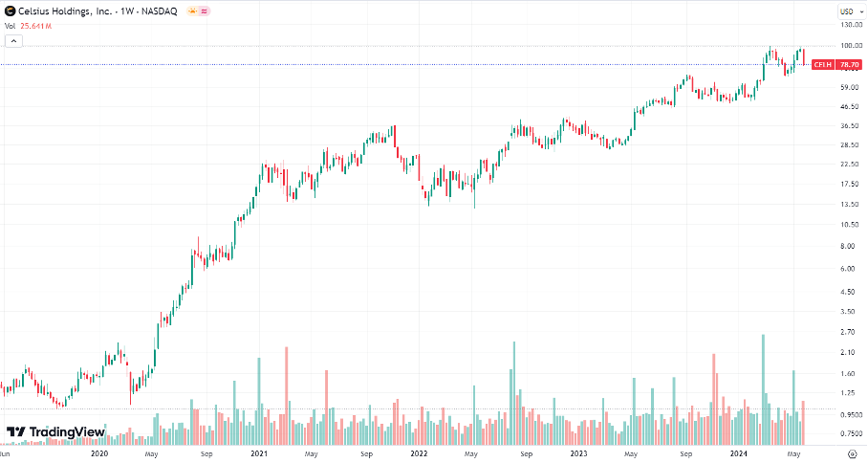This screenshot has width=868, height=463.
Task: Click the 10.50 price scale label
Action: (x=849, y=225)
